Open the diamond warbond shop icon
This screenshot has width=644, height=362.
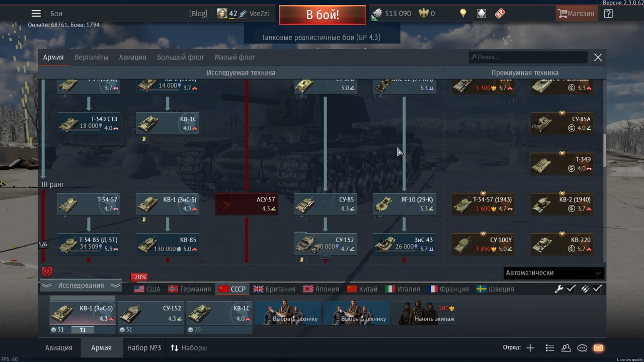pos(481,14)
